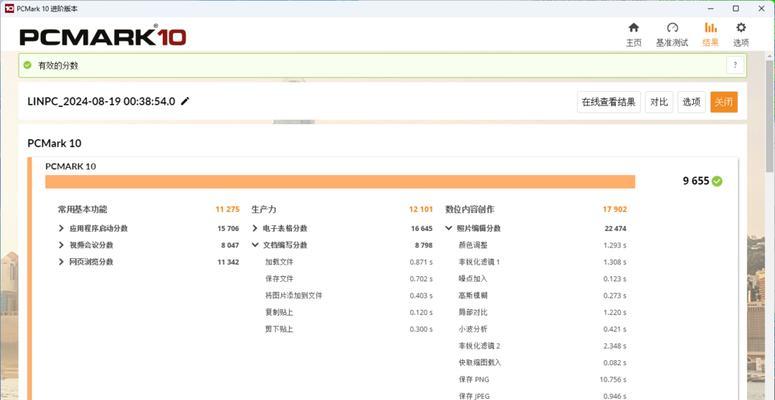775x400 pixels.
Task: Click the 15 706 app startup score
Action: (228, 228)
